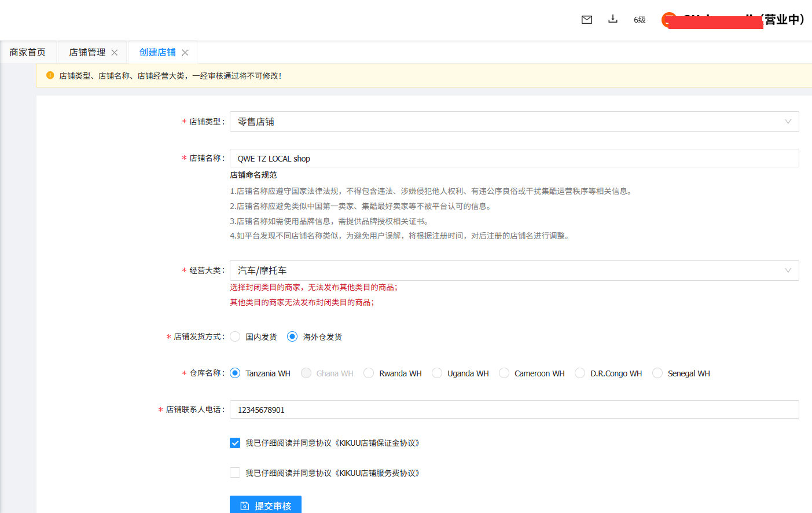Switch to the 商家首页 tab
This screenshot has width=812, height=513.
(28, 53)
